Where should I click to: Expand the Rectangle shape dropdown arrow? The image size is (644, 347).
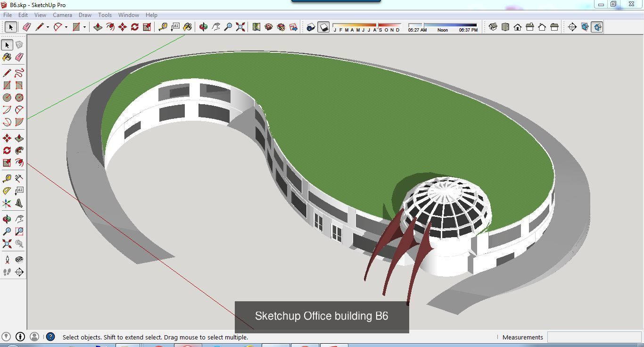point(84,27)
